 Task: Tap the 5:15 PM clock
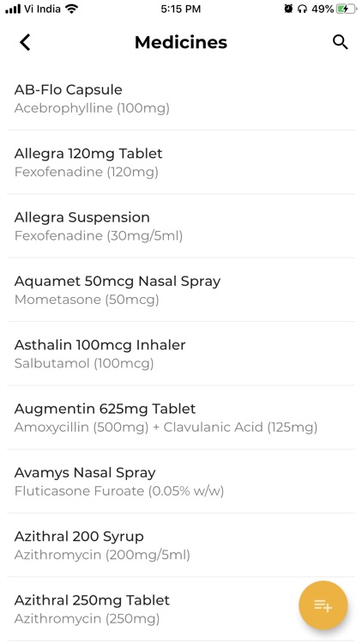click(181, 9)
